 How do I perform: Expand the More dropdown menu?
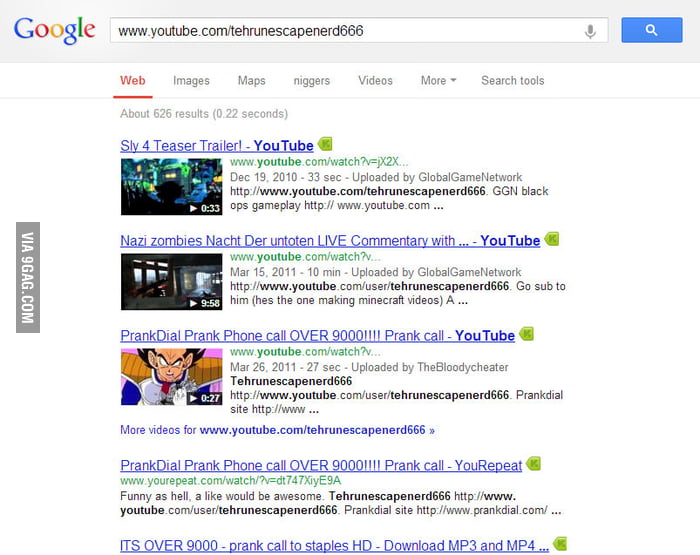point(438,81)
